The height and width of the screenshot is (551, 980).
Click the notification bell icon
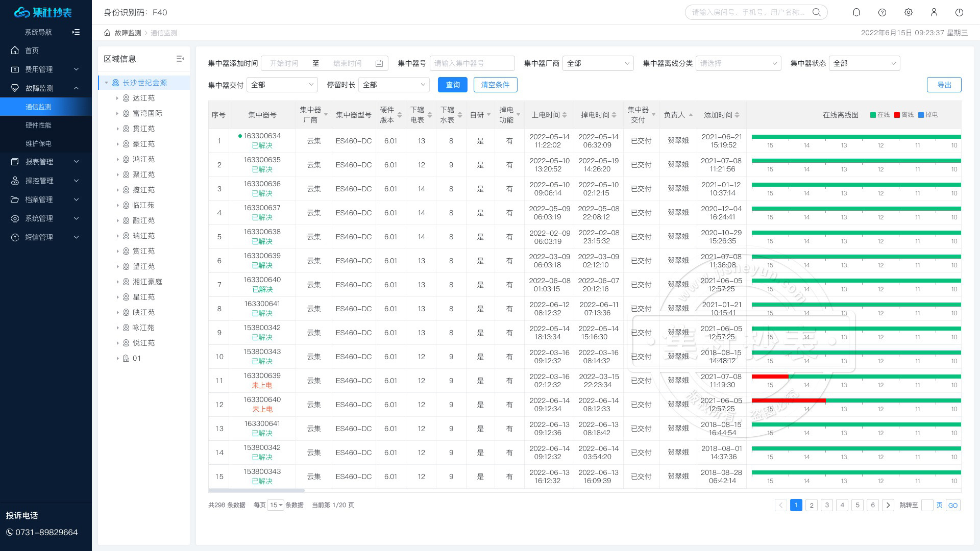pos(856,12)
